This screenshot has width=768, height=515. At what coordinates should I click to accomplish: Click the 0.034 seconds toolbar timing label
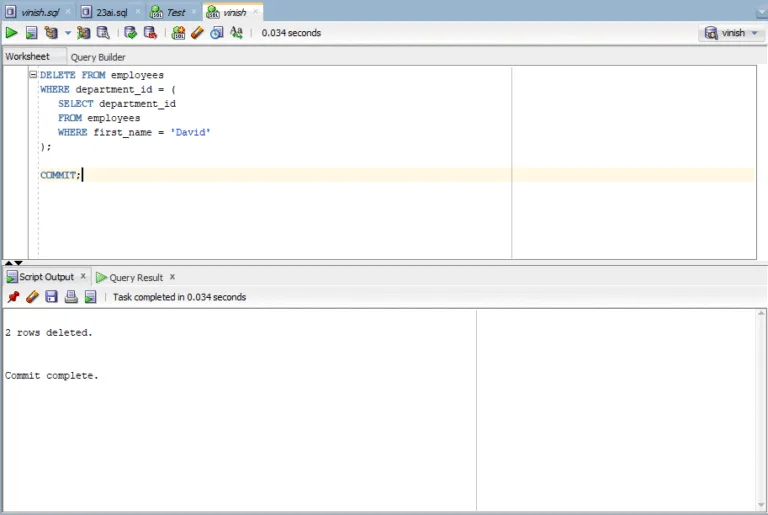click(x=291, y=33)
